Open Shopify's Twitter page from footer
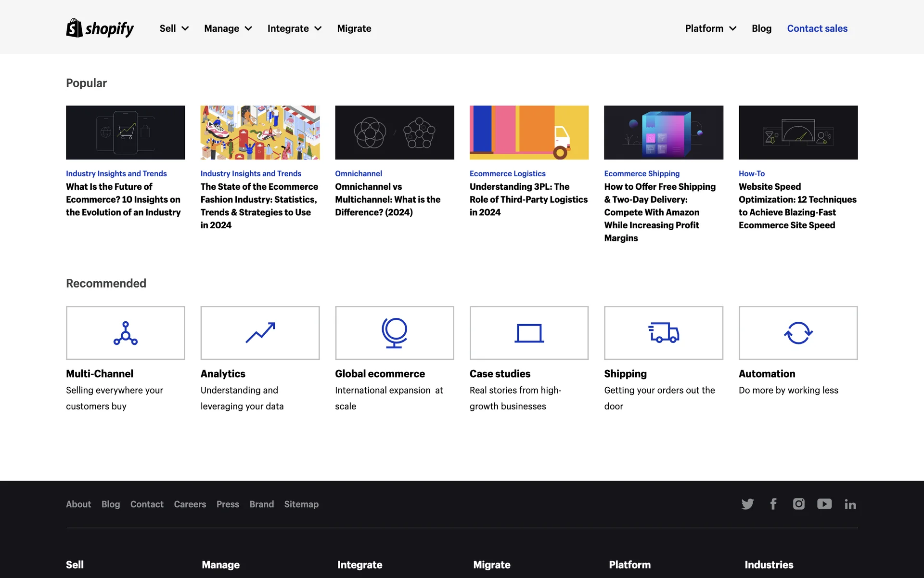 747,504
